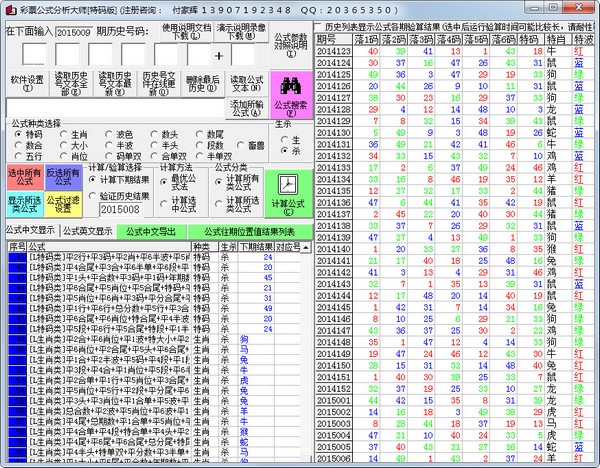Click 历史号文件在线更新 button

tap(159, 83)
